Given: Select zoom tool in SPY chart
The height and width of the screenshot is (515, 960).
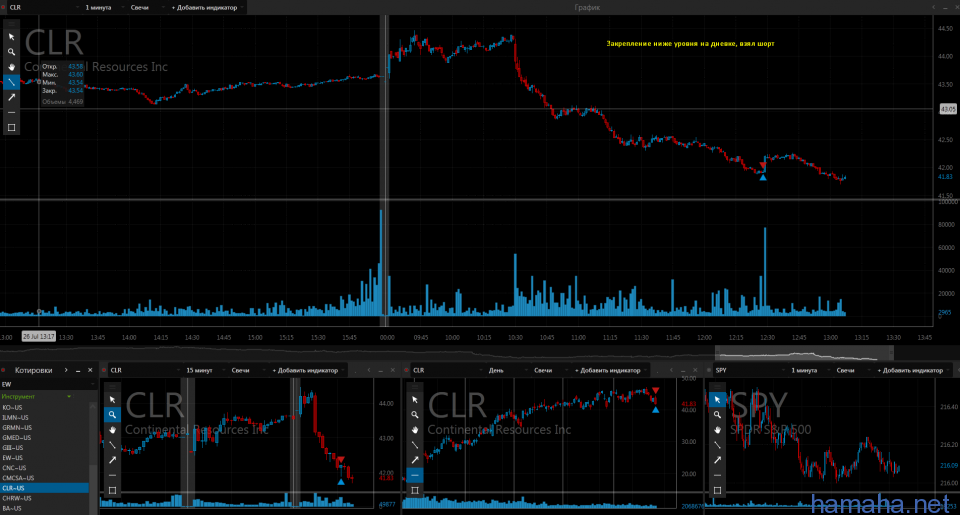Looking at the screenshot, I should click(717, 415).
